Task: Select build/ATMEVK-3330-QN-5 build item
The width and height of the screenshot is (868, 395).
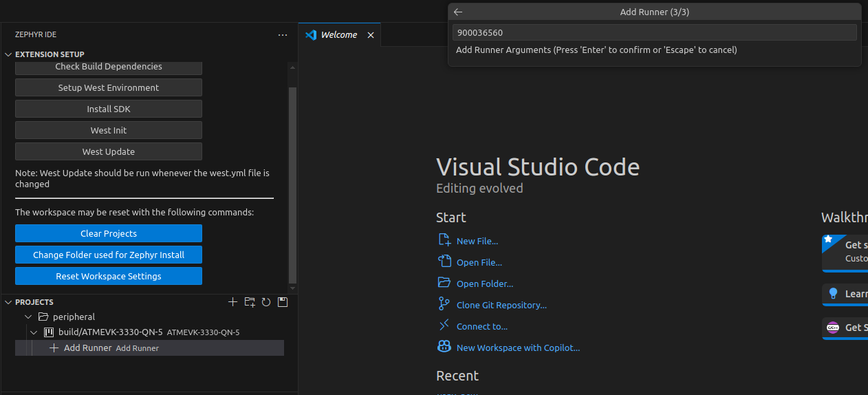Action: tap(149, 332)
